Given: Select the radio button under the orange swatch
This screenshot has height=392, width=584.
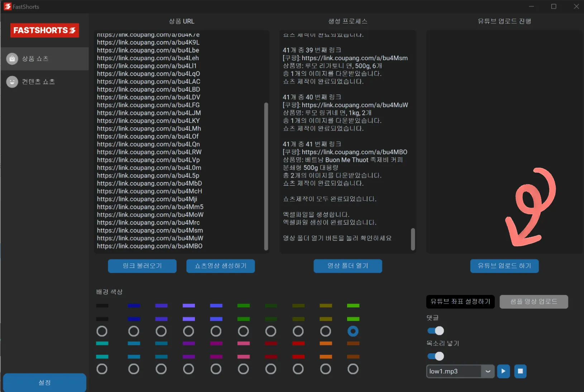Looking at the screenshot, I should coord(326,369).
